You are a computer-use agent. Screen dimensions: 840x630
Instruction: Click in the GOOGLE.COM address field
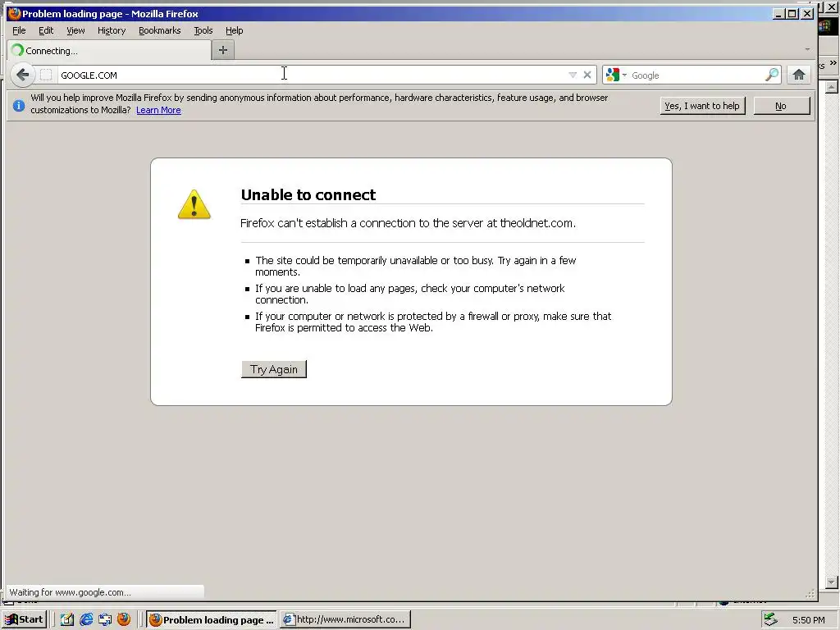(311, 75)
